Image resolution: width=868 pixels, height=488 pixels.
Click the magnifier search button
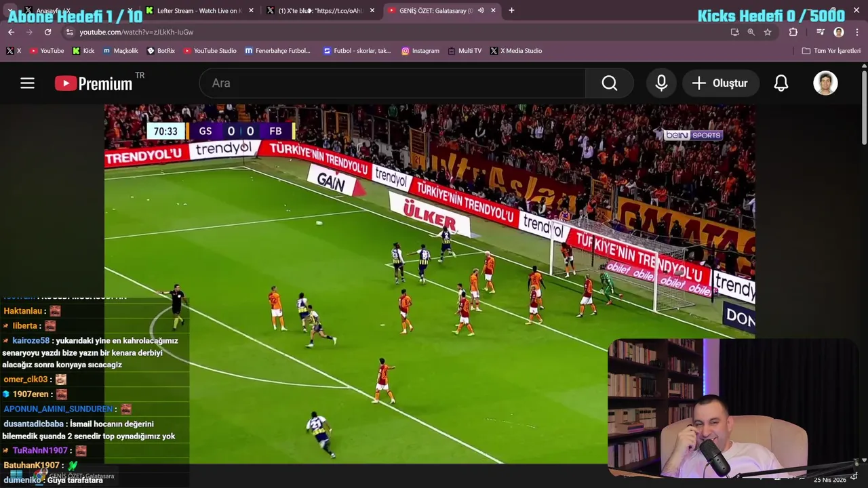(x=610, y=83)
